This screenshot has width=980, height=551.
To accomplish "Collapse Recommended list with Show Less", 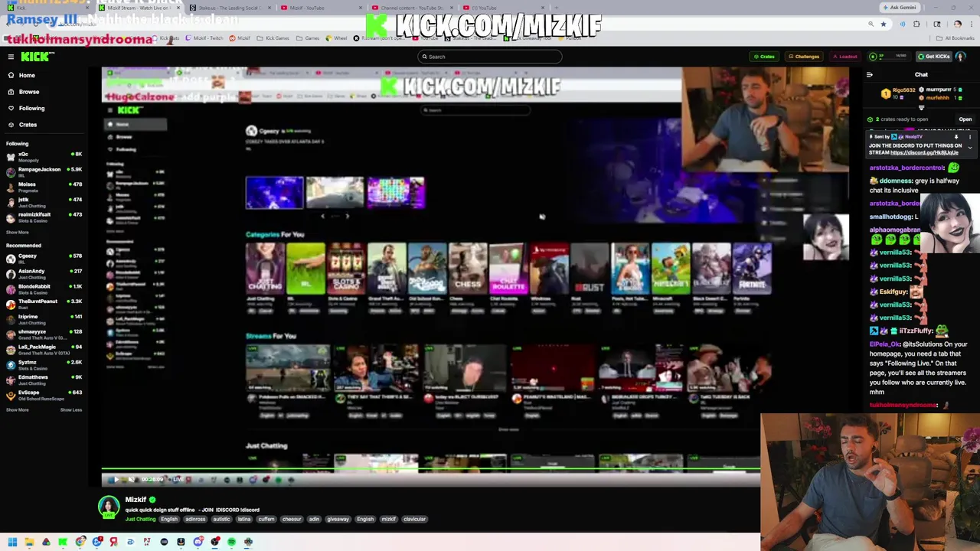I will (71, 409).
